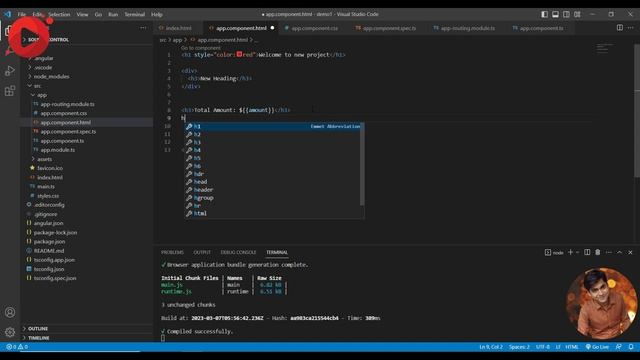The width and height of the screenshot is (640, 360).
Task: Click HTML language mode status entry
Action: tap(571, 347)
